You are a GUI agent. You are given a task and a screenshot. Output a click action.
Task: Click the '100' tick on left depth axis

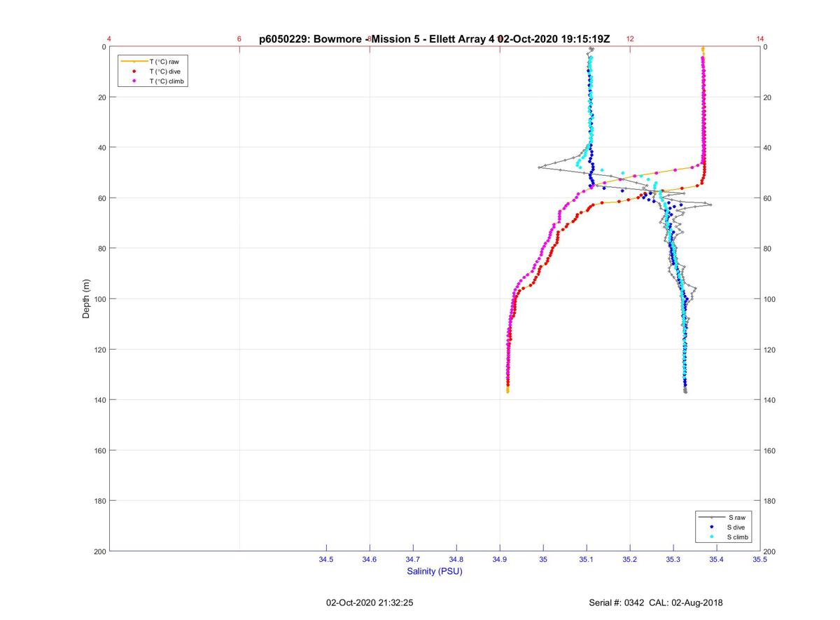(x=99, y=299)
